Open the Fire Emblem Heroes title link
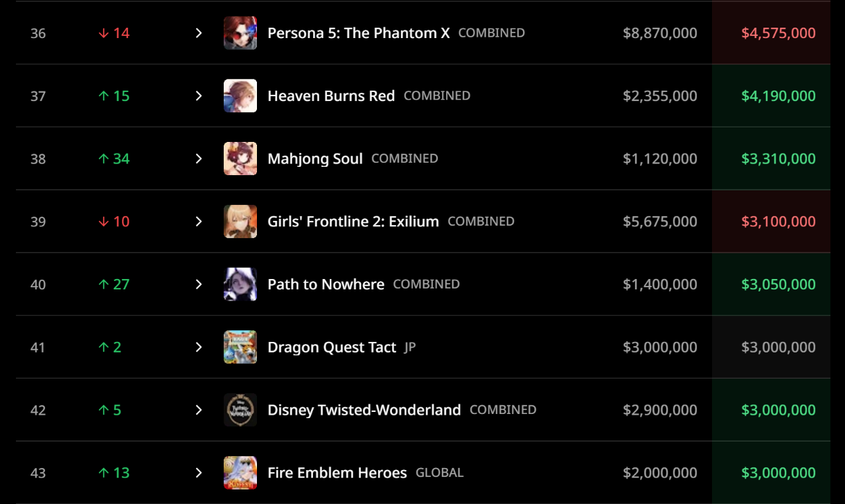This screenshot has width=845, height=504. click(x=337, y=473)
